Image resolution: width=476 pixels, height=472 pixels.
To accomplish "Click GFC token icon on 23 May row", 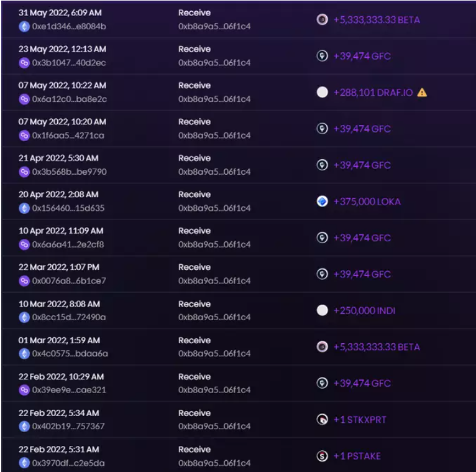I will point(322,56).
